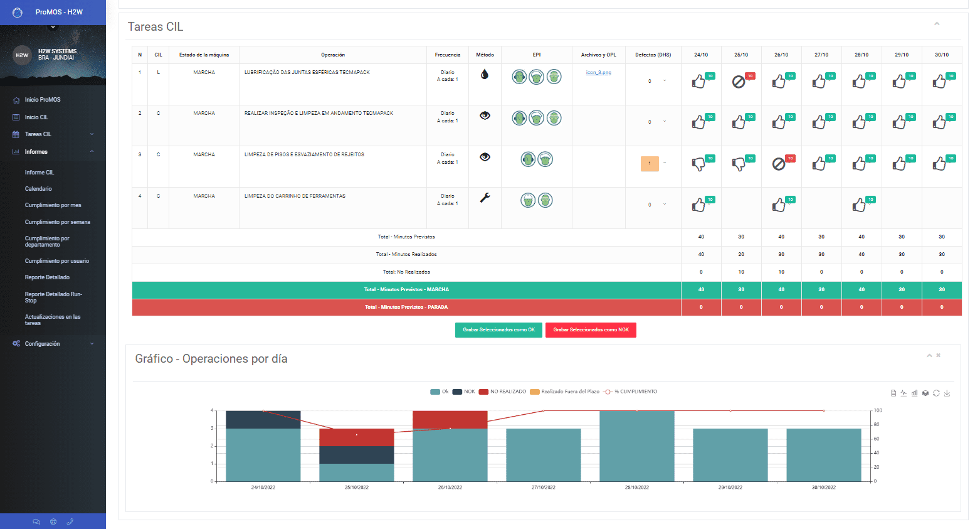
Task: Open Actualizaciones en las tareas
Action: pos(53,320)
